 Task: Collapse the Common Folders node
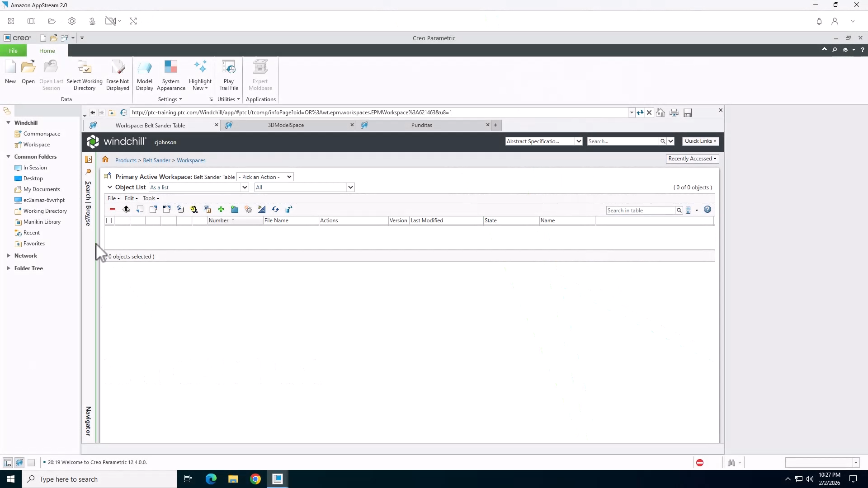[x=9, y=156]
